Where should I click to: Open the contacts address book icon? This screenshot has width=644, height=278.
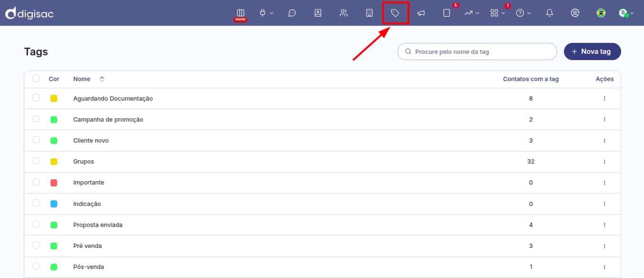pos(318,13)
